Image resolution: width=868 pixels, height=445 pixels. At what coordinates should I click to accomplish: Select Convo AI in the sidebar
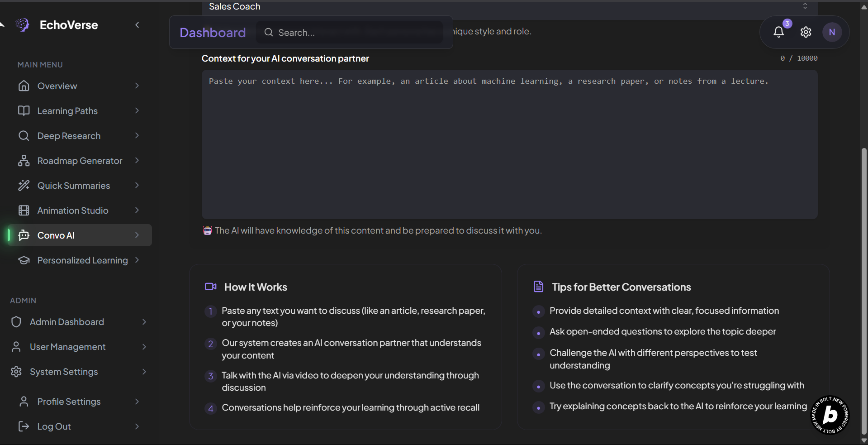pyautogui.click(x=56, y=235)
